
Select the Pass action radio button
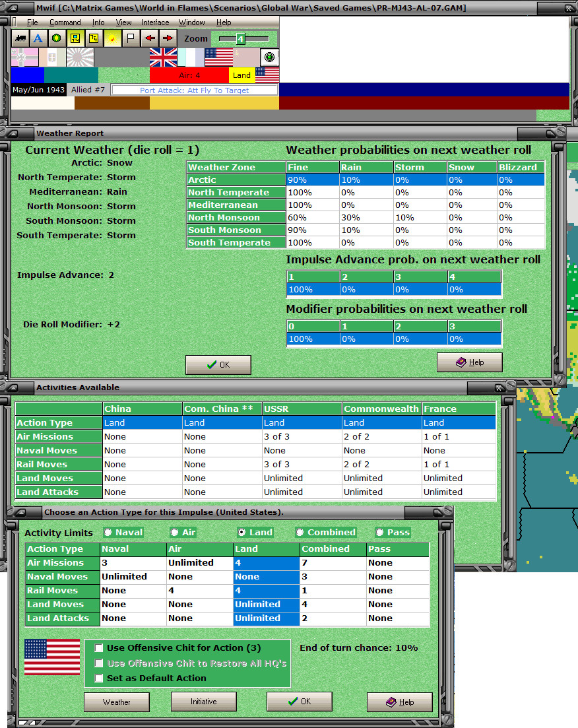coord(380,533)
